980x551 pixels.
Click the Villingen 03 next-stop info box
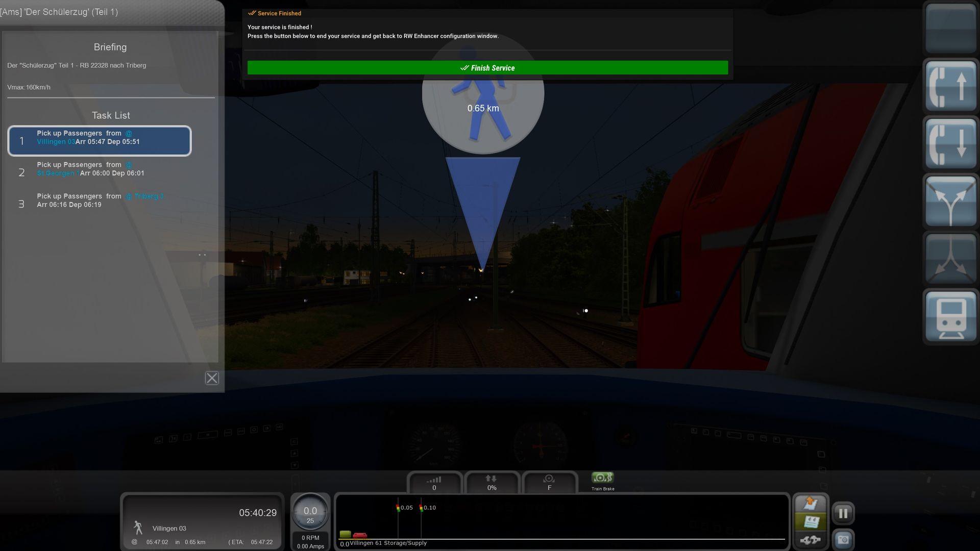click(202, 521)
